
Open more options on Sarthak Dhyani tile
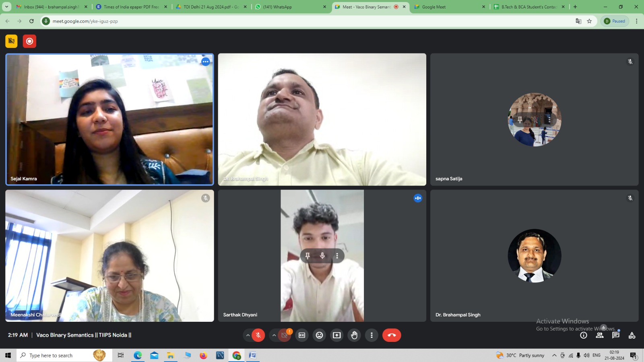[337, 255]
